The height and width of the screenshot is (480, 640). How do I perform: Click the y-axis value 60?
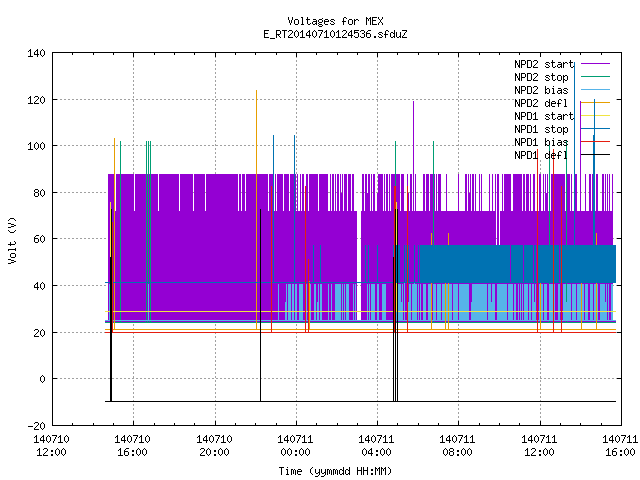[x=39, y=239]
